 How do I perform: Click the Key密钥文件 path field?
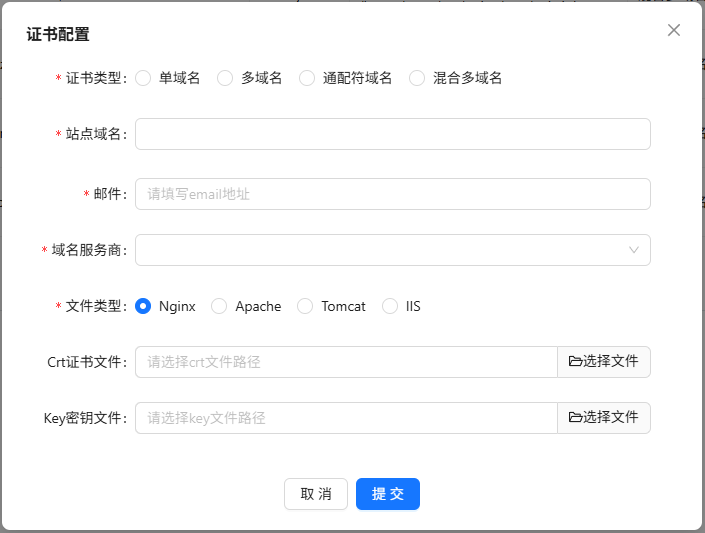click(346, 418)
